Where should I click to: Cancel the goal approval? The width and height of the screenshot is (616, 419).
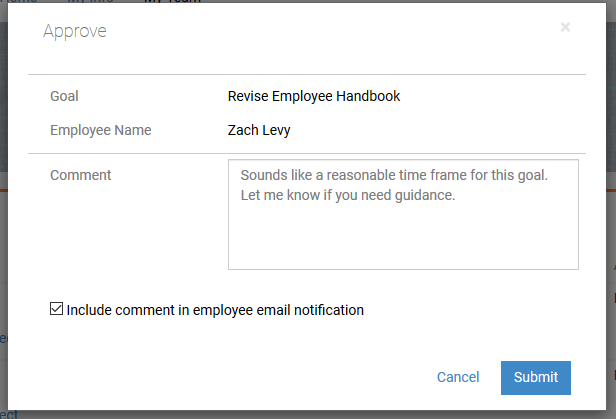(x=458, y=377)
